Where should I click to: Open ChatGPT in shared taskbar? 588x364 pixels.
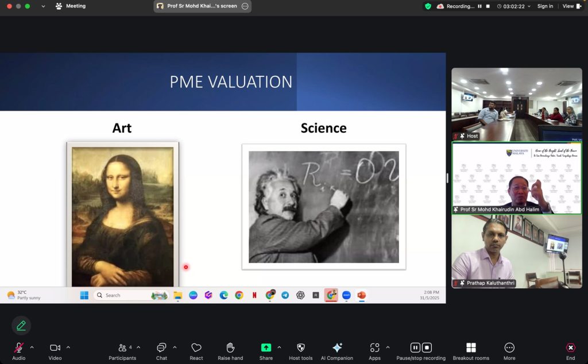(300, 296)
